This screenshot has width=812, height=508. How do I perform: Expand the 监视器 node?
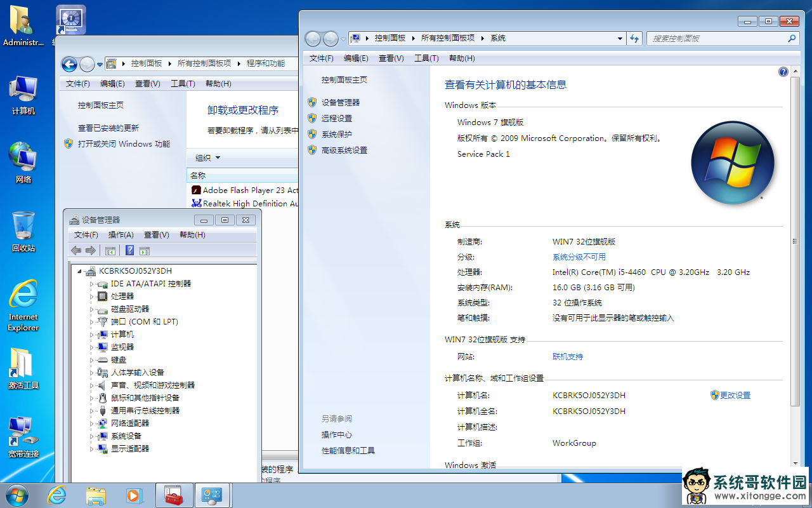click(91, 347)
